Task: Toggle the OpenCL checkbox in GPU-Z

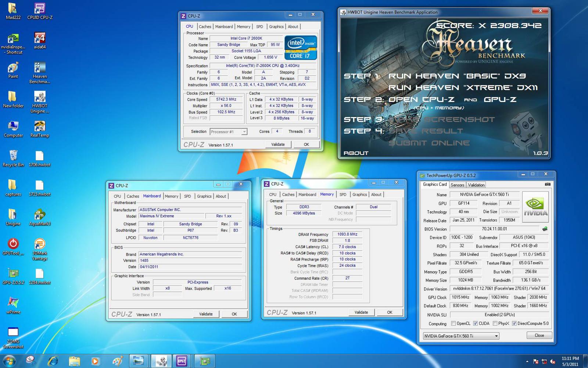Action: [x=453, y=323]
